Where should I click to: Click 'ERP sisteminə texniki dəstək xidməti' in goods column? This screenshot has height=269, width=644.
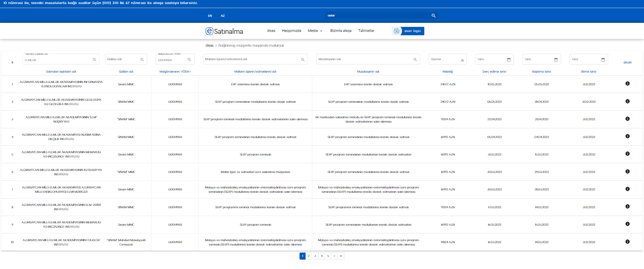tap(255, 84)
